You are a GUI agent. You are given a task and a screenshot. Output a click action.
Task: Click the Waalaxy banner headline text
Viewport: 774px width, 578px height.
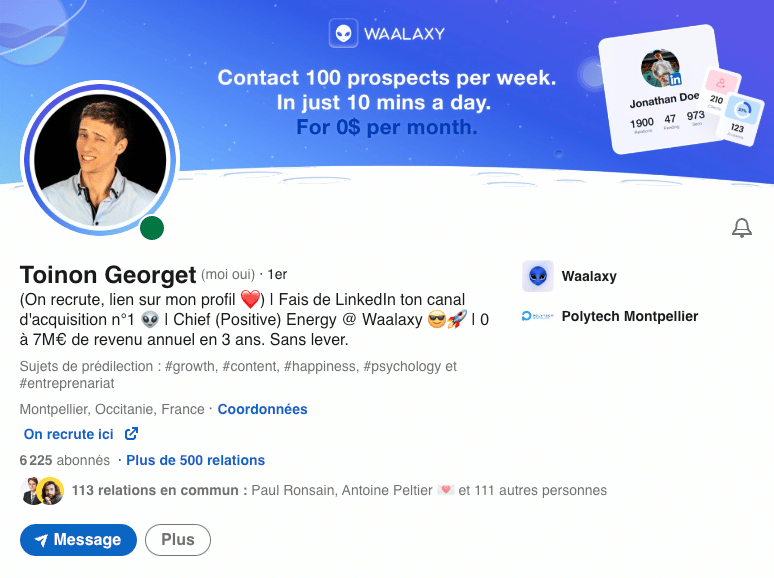387,102
